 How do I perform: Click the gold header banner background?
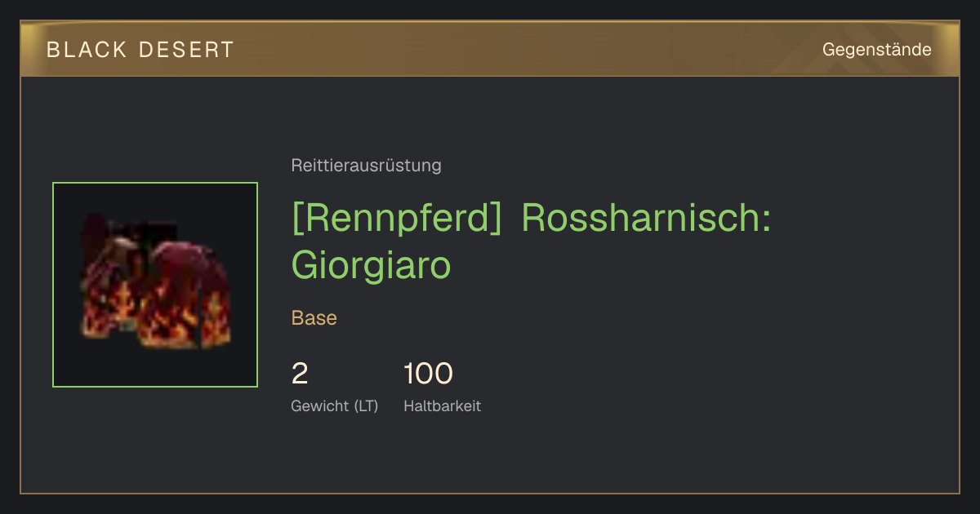(x=523, y=49)
